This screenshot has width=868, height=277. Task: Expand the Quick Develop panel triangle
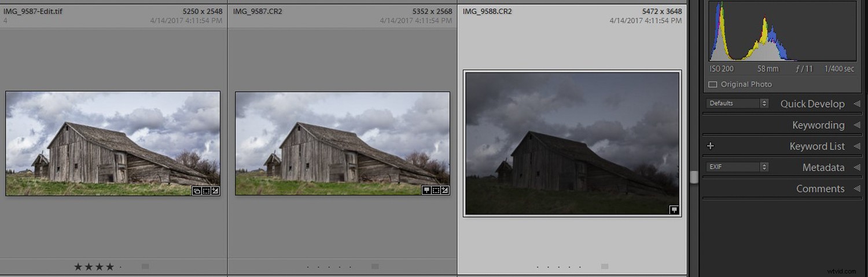point(857,104)
